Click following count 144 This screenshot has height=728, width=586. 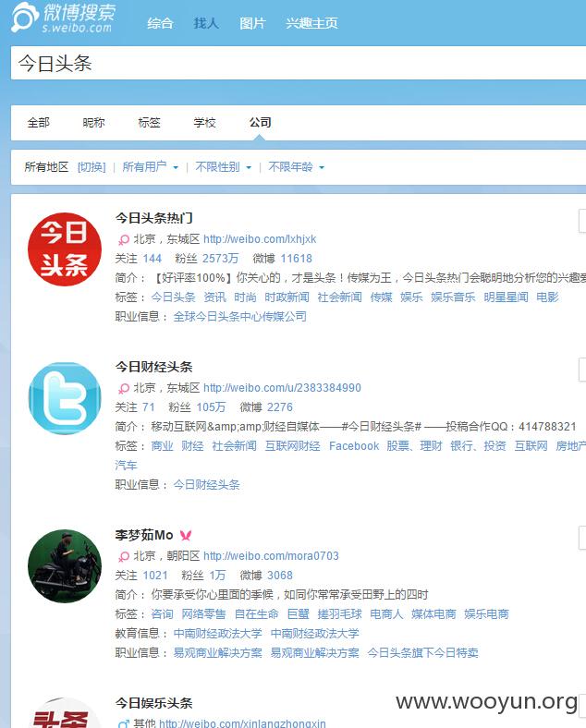(x=153, y=259)
